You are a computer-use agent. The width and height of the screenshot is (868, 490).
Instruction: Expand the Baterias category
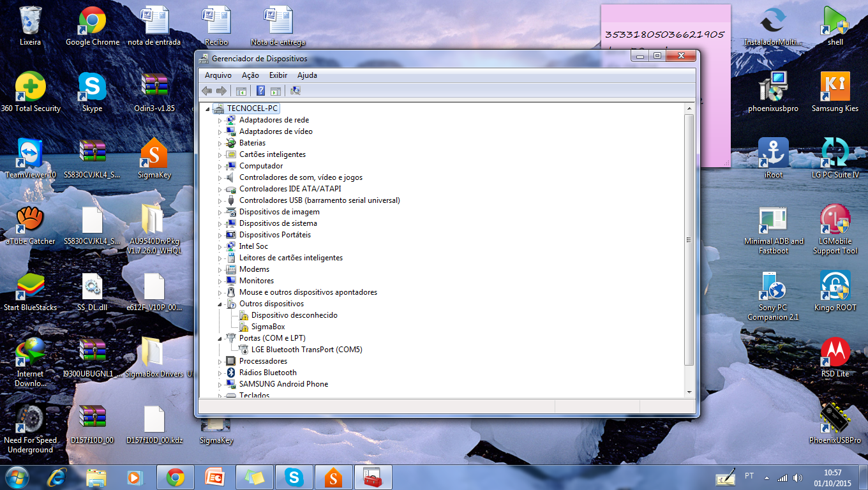click(x=220, y=144)
